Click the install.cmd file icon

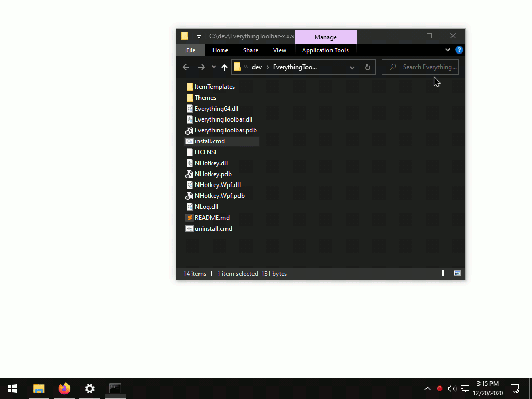pos(190,141)
